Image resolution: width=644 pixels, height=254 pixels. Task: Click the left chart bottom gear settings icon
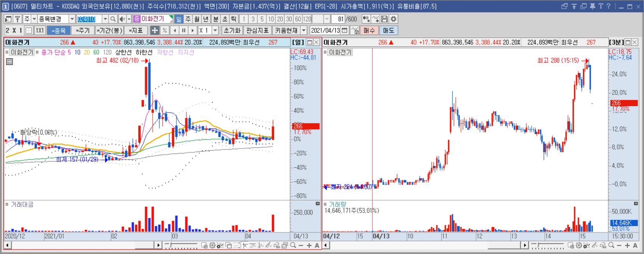coord(212,246)
